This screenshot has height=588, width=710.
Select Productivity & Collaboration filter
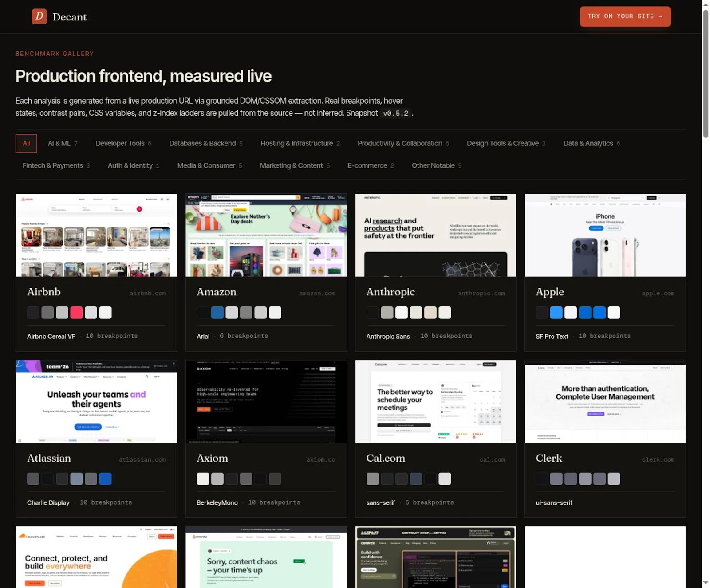[x=403, y=143]
